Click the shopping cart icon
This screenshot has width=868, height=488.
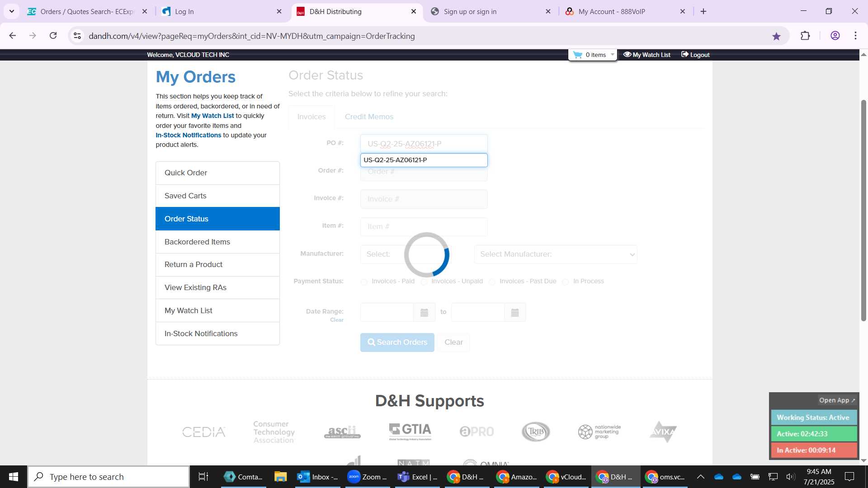coord(578,55)
